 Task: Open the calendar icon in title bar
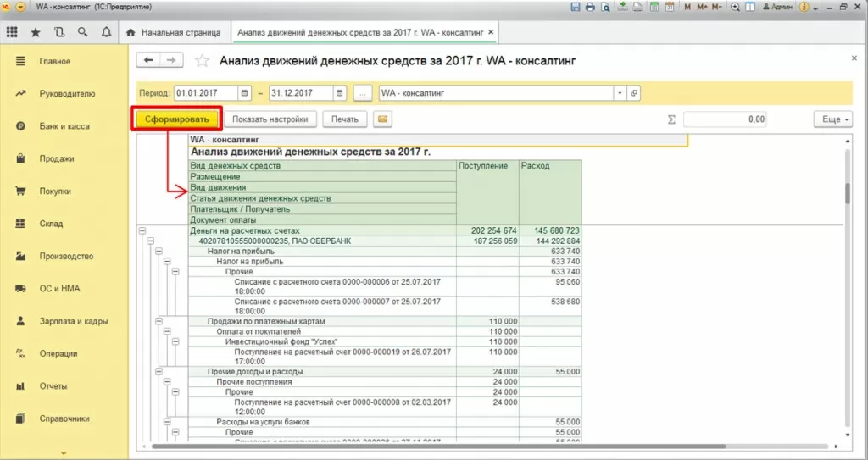pyautogui.click(x=670, y=7)
